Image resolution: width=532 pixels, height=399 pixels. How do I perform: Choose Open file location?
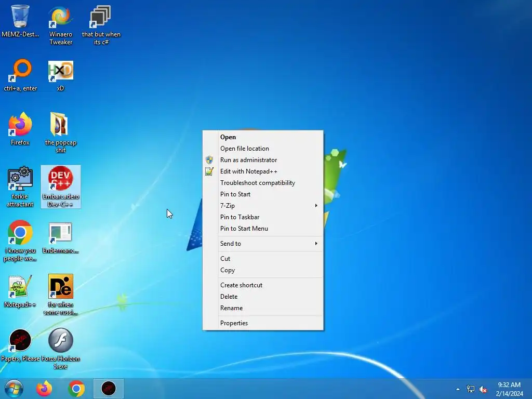263,149
